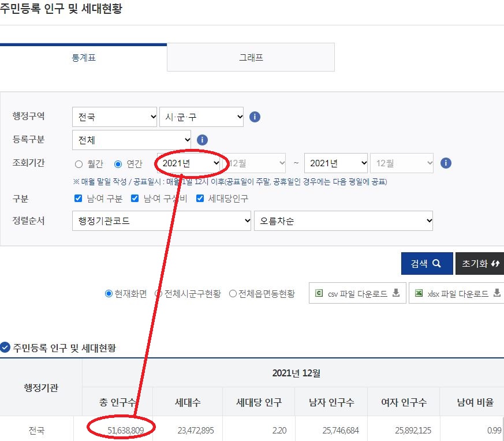The width and height of the screenshot is (504, 441).
Task: Click the 세대수 column header
Action: [x=188, y=402]
